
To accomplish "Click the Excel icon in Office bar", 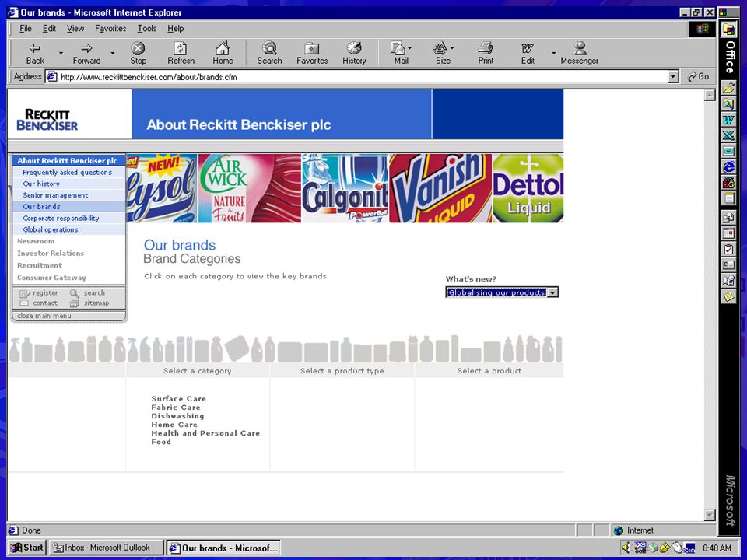I will tap(728, 135).
